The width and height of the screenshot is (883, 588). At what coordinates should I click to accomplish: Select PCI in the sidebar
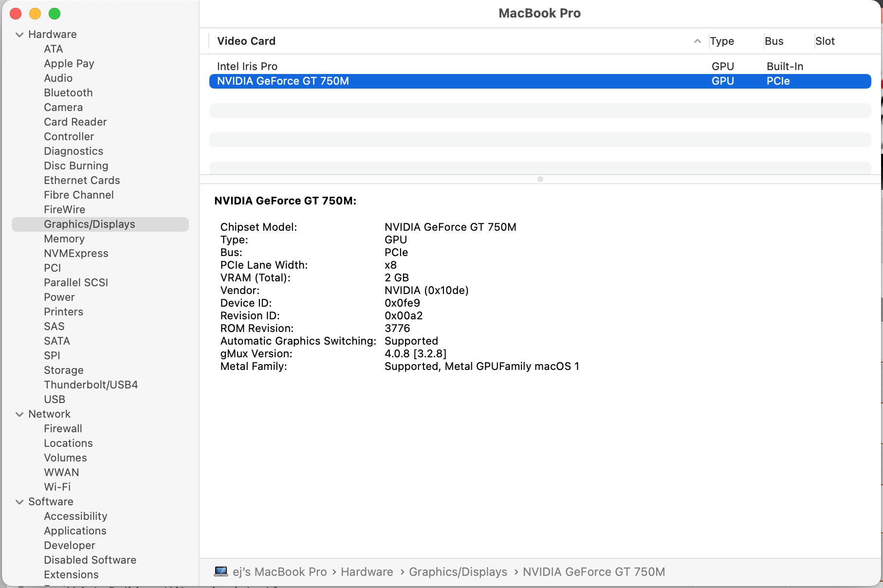[53, 268]
